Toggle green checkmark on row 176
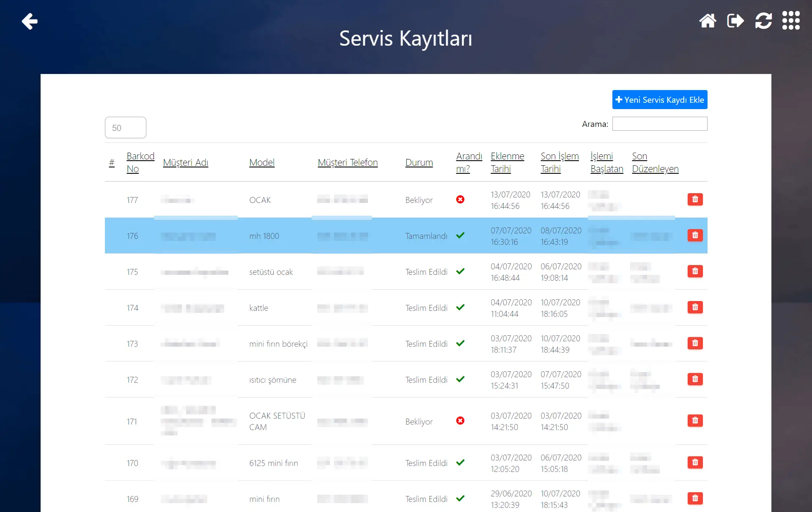This screenshot has height=512, width=812. click(x=460, y=235)
